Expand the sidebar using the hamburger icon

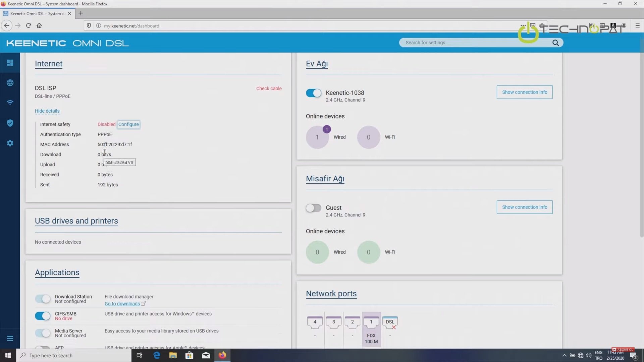tap(10, 339)
